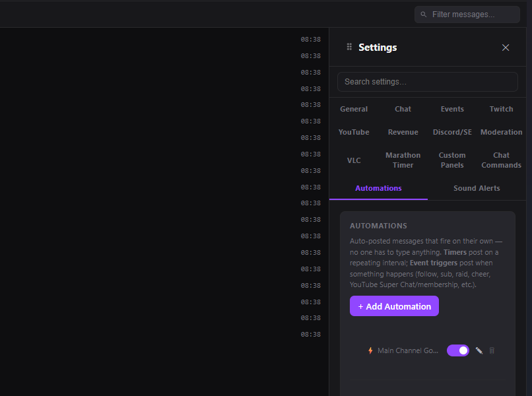The image size is (532, 396).
Task: Click the lightning bolt icon for Main Channel Go
Action: (370, 350)
